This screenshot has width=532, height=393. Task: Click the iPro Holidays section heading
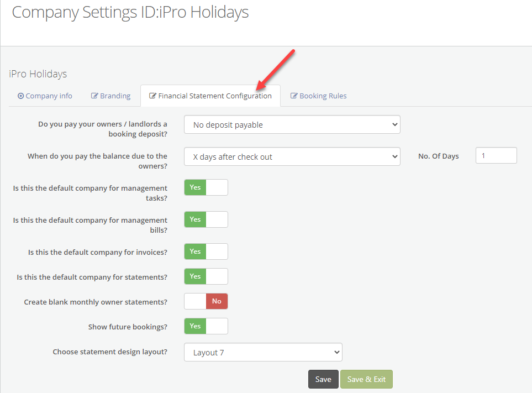[x=38, y=74]
